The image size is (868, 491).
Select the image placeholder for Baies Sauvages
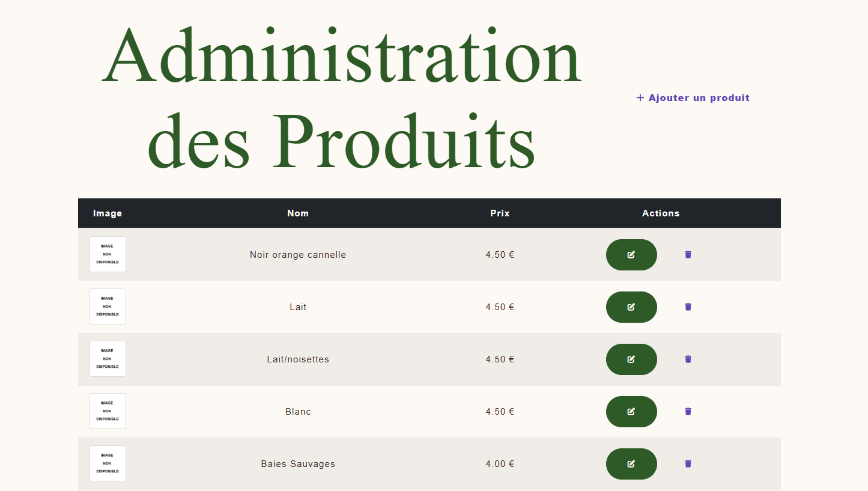[108, 463]
